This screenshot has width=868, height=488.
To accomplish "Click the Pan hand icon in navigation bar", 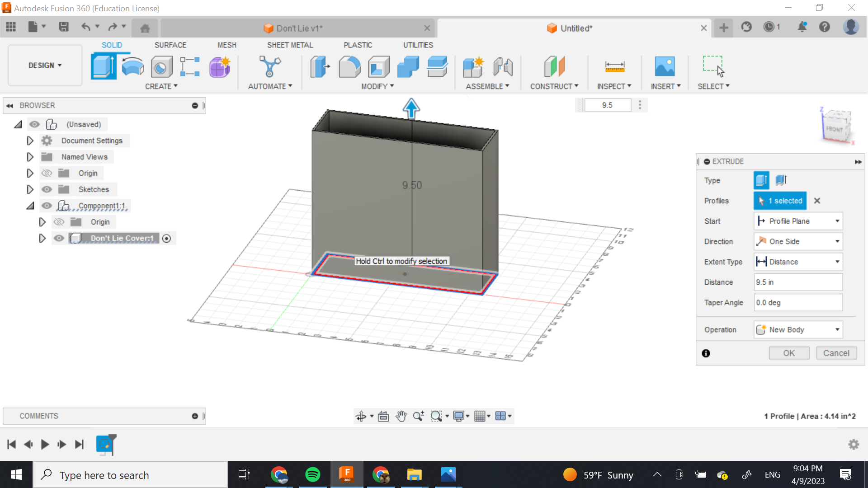I will click(x=401, y=416).
